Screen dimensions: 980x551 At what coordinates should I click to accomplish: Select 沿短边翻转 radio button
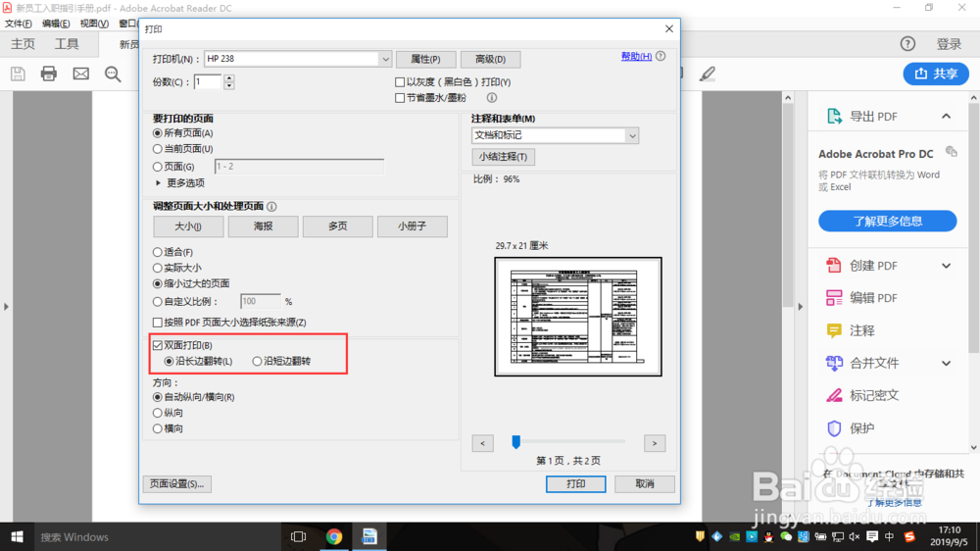click(x=257, y=361)
